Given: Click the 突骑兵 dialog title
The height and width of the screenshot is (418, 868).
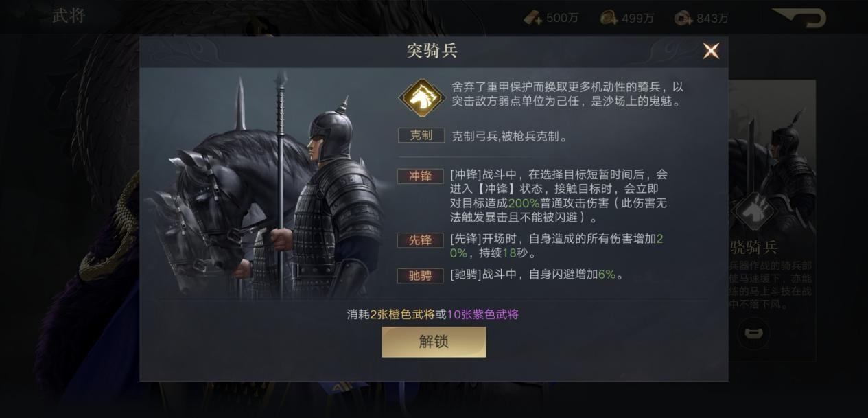Looking at the screenshot, I should [x=432, y=50].
